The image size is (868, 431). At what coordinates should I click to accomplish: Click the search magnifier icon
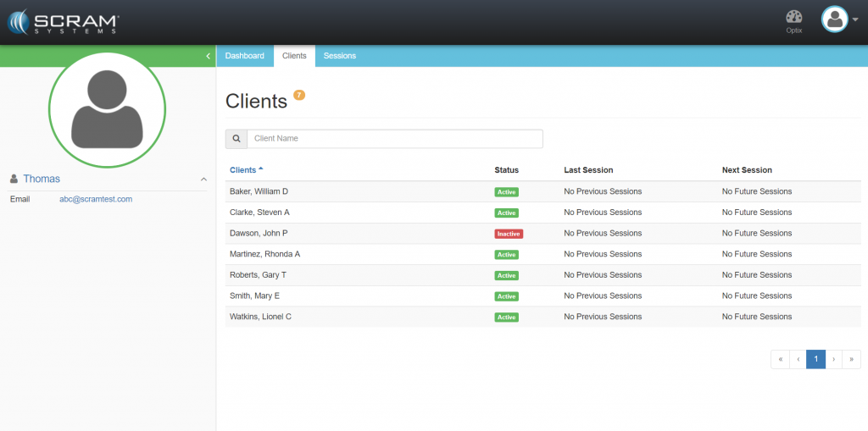tap(236, 138)
